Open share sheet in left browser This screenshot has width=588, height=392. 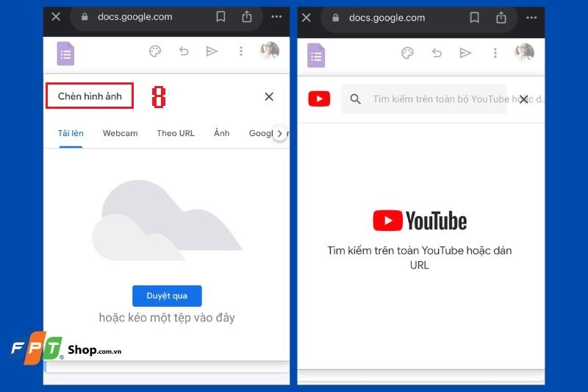point(247,16)
